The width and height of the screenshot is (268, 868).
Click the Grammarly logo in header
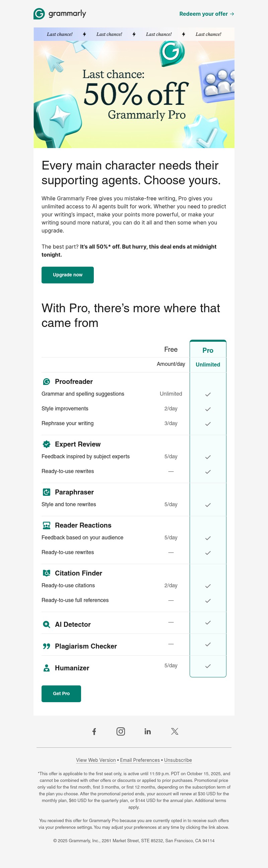point(60,14)
